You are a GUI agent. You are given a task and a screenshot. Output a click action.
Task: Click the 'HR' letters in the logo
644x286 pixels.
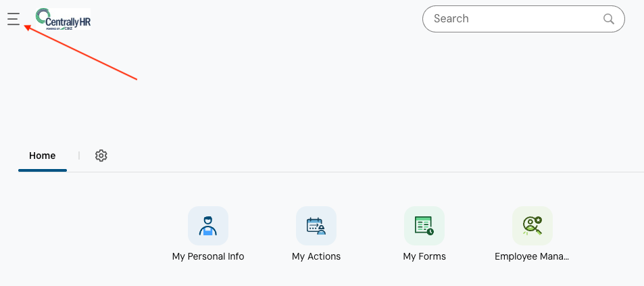pos(83,22)
